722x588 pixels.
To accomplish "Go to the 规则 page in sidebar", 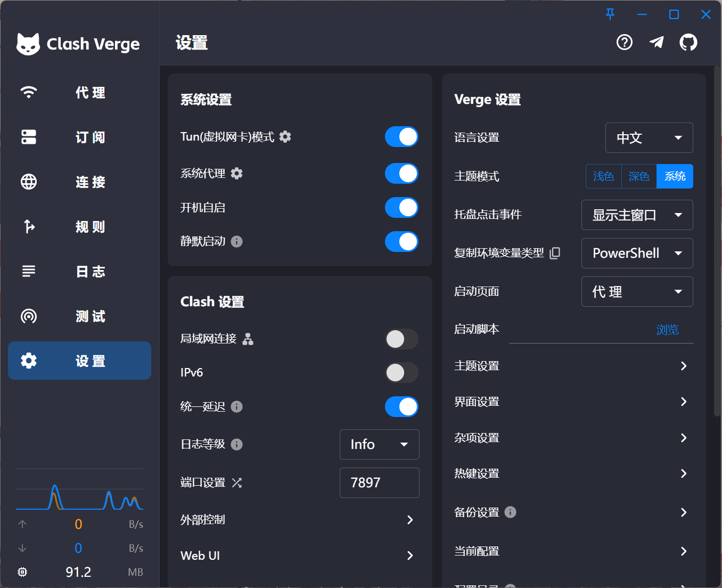I will point(79,226).
